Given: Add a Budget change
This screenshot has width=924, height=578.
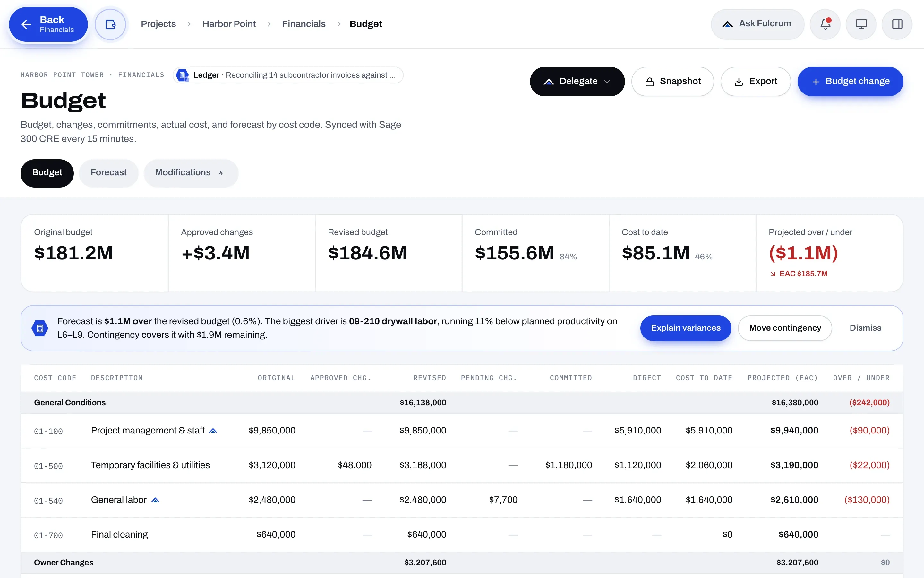Looking at the screenshot, I should tap(850, 82).
